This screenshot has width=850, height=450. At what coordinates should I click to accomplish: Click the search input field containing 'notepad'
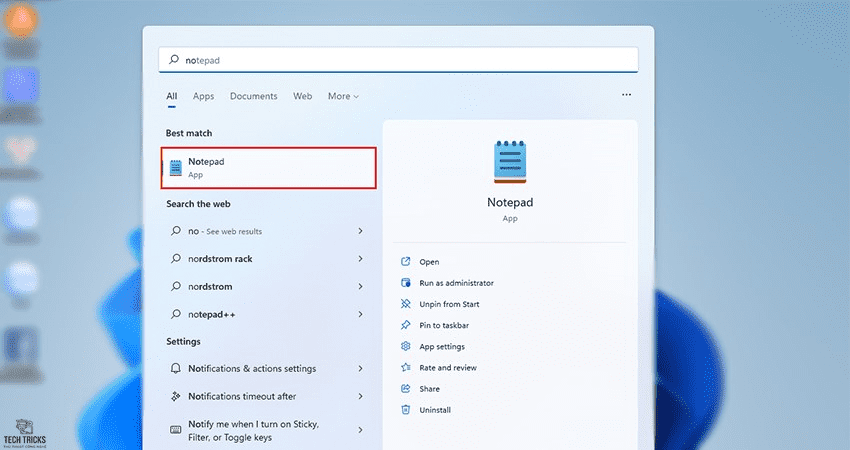[398, 60]
